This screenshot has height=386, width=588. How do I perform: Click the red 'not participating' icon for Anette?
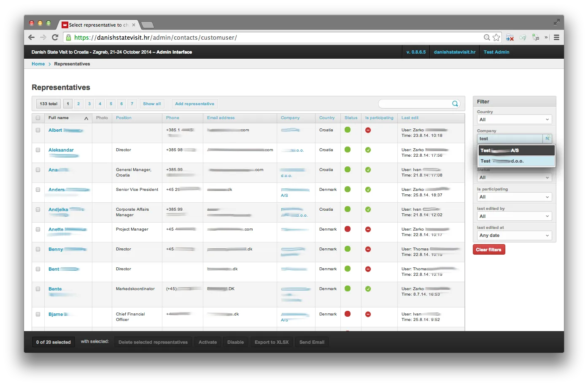pyautogui.click(x=368, y=229)
